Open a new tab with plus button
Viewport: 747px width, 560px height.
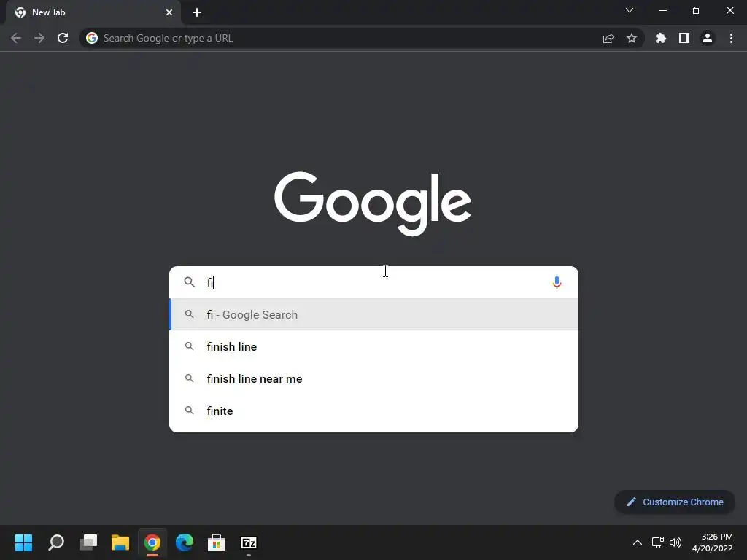197,12
